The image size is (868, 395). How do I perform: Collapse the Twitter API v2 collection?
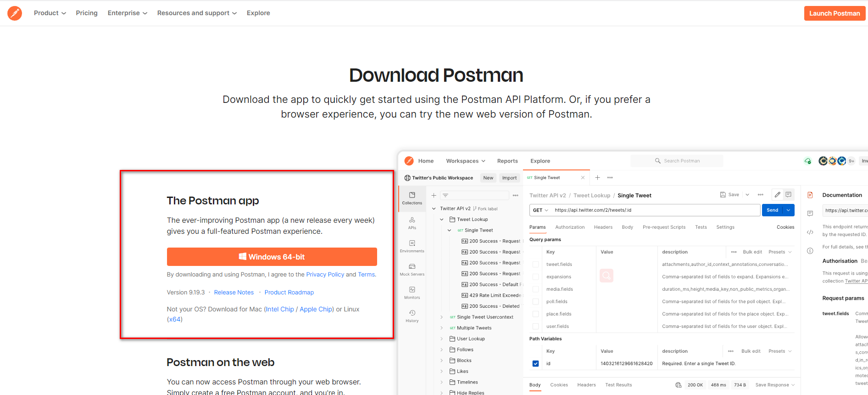click(x=434, y=209)
